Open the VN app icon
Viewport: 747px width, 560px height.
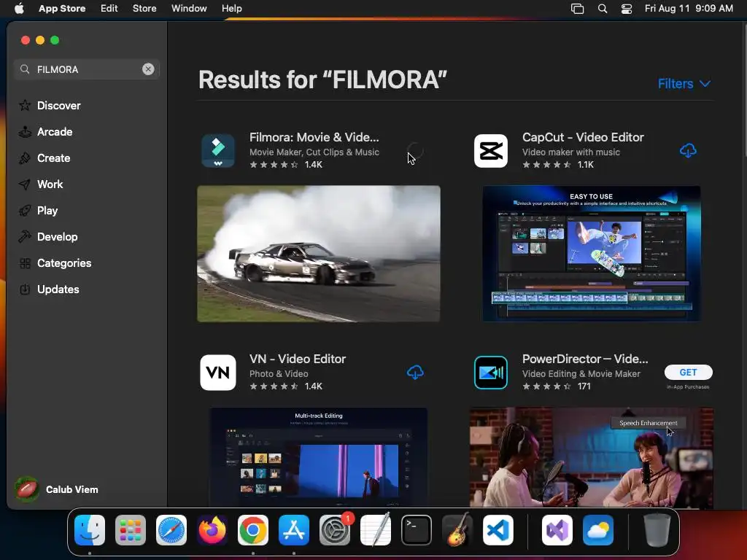(x=217, y=373)
